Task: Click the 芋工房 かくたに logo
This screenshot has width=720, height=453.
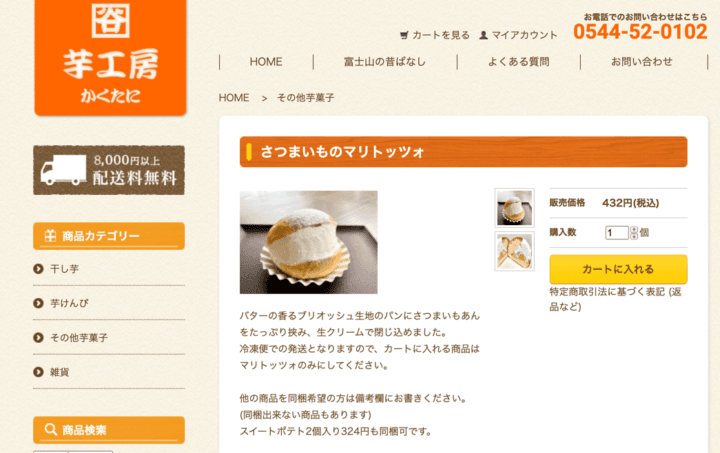Action: (110, 57)
